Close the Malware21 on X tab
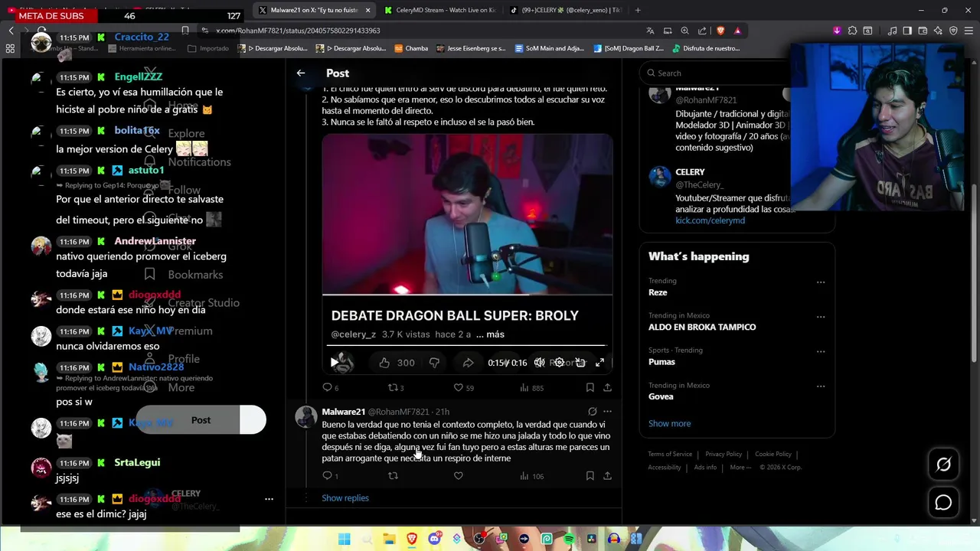Viewport: 980px width, 551px height. pyautogui.click(x=367, y=10)
